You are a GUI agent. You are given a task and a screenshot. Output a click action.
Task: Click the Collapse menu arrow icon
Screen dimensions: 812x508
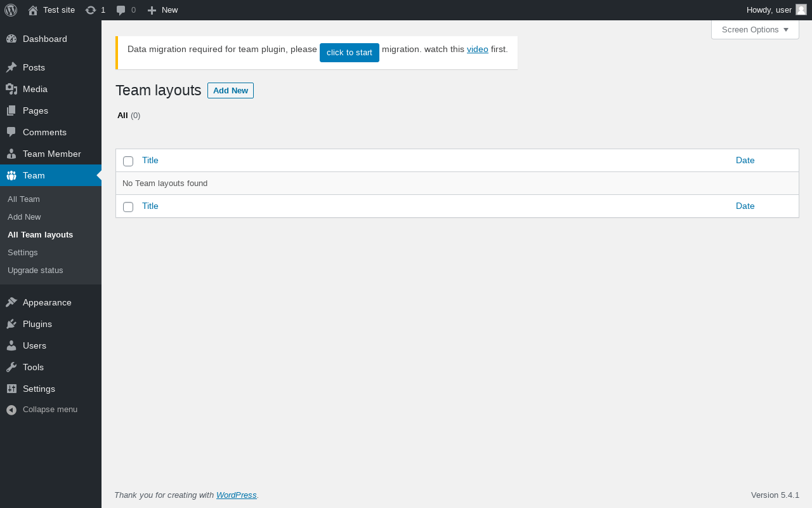(11, 410)
